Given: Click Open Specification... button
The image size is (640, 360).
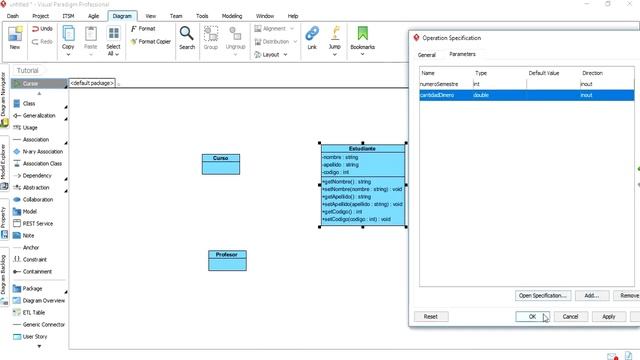Looking at the screenshot, I should point(542,296).
